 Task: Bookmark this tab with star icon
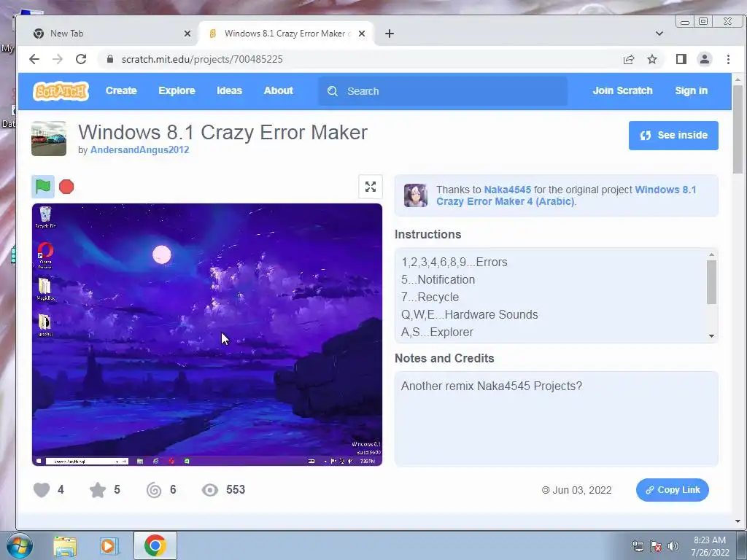coord(651,59)
